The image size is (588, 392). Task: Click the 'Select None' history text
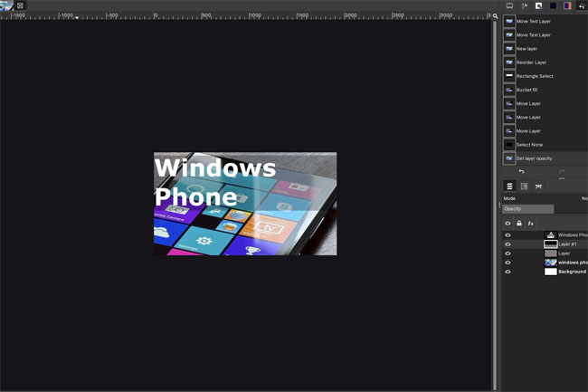[529, 145]
